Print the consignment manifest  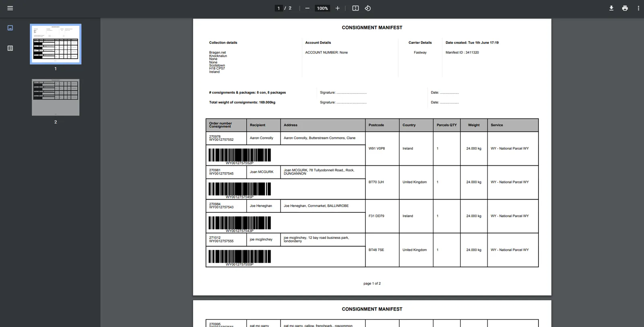(x=625, y=8)
